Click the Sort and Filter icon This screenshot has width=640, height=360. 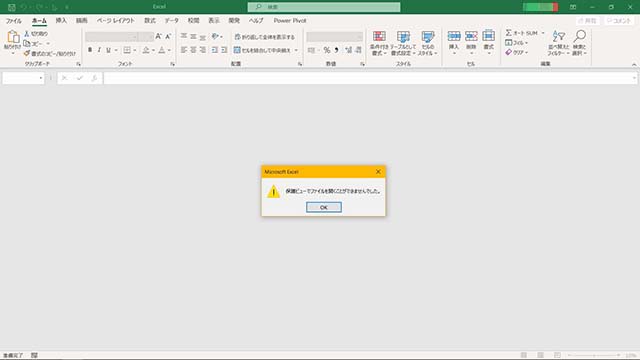[x=558, y=37]
